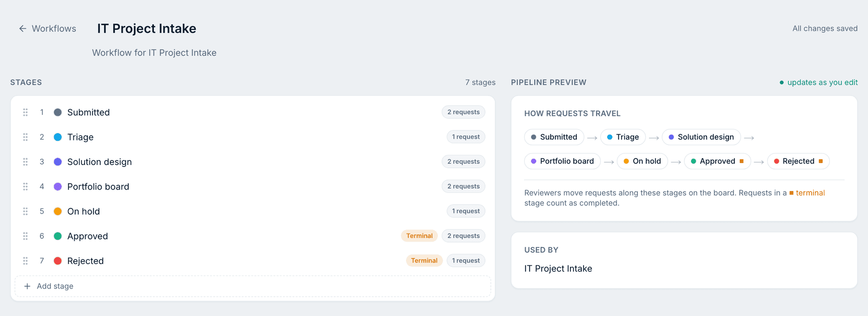Click stage number 1 beside Submitted
868x316 pixels.
coord(42,112)
